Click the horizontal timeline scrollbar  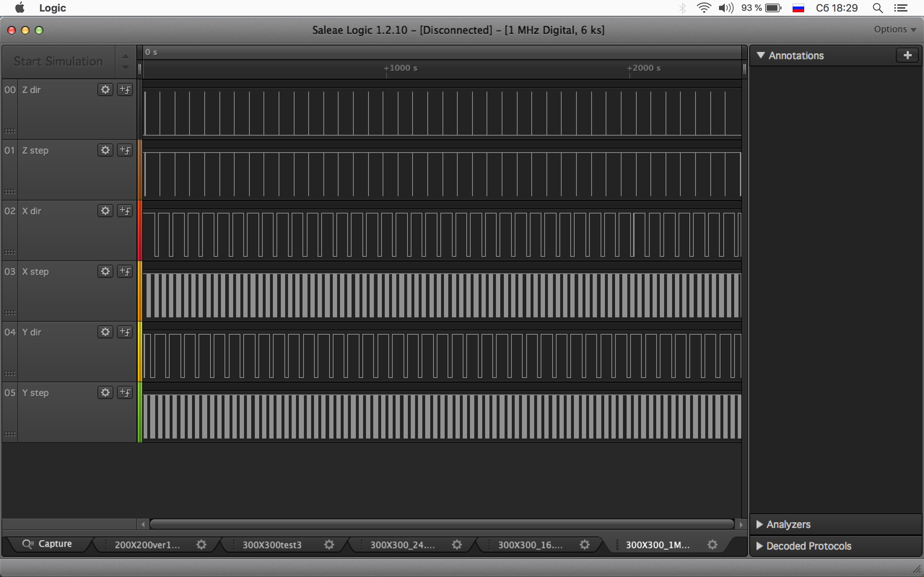[441, 524]
